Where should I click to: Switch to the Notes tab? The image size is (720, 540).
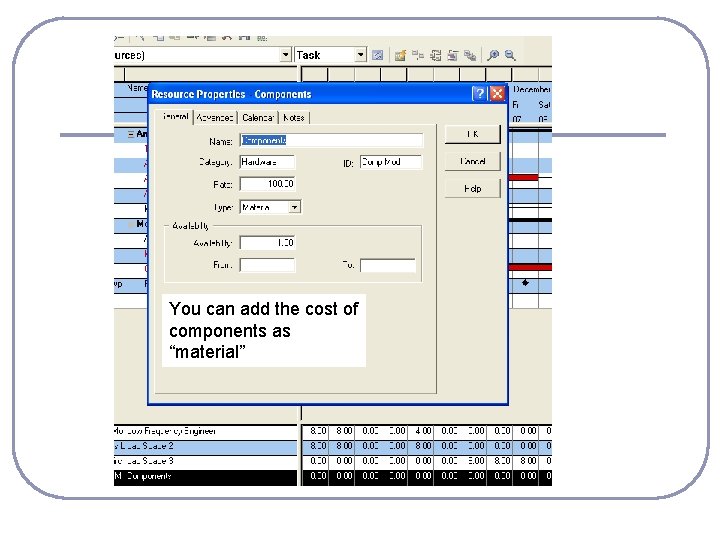click(x=294, y=118)
